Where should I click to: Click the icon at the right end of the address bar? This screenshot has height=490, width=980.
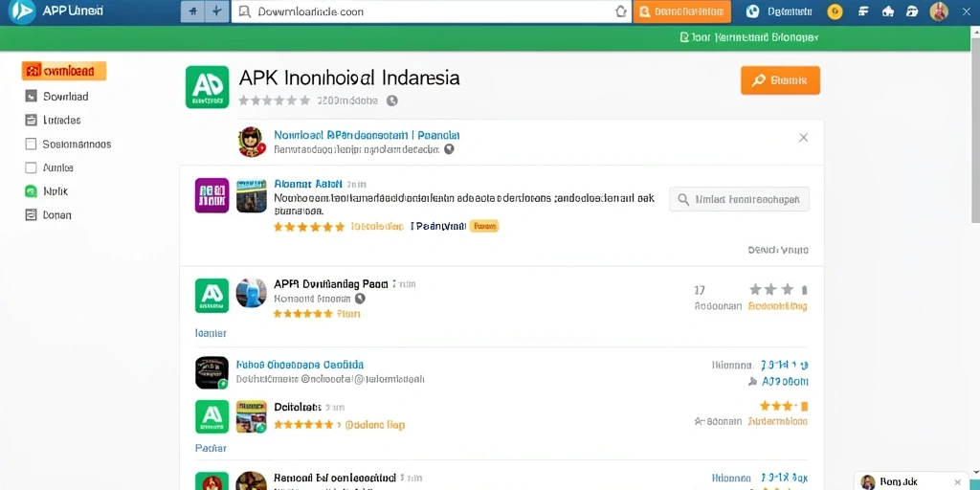point(620,11)
